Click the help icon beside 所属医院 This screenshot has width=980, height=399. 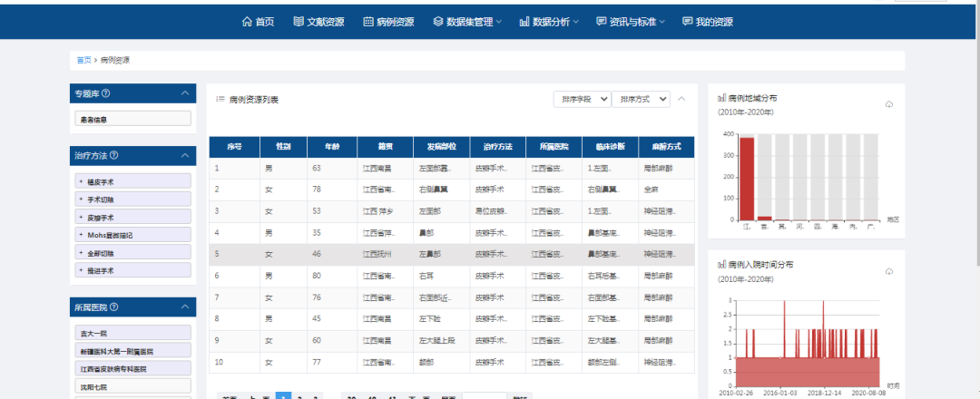(113, 308)
